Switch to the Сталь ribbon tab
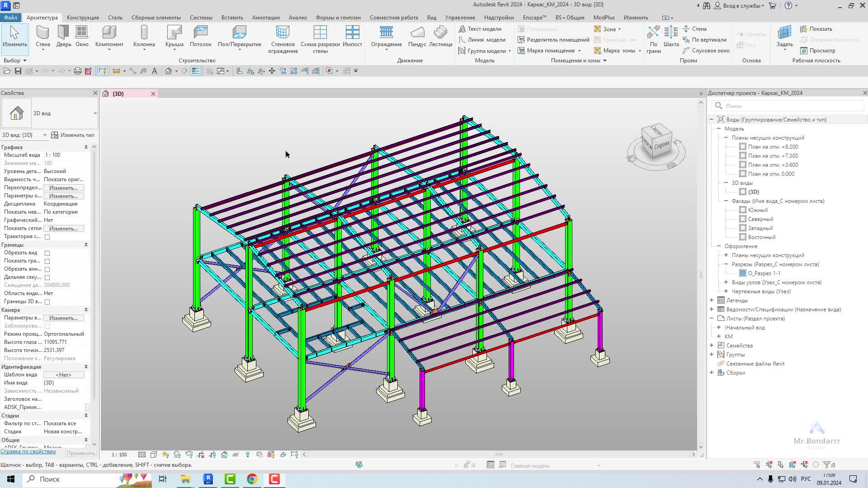The width and height of the screenshot is (868, 488). [x=115, y=18]
